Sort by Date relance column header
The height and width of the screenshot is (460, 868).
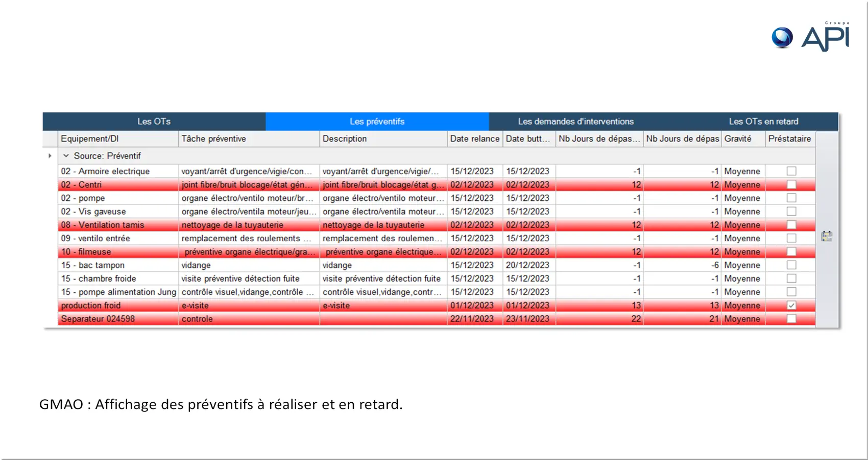[475, 139]
